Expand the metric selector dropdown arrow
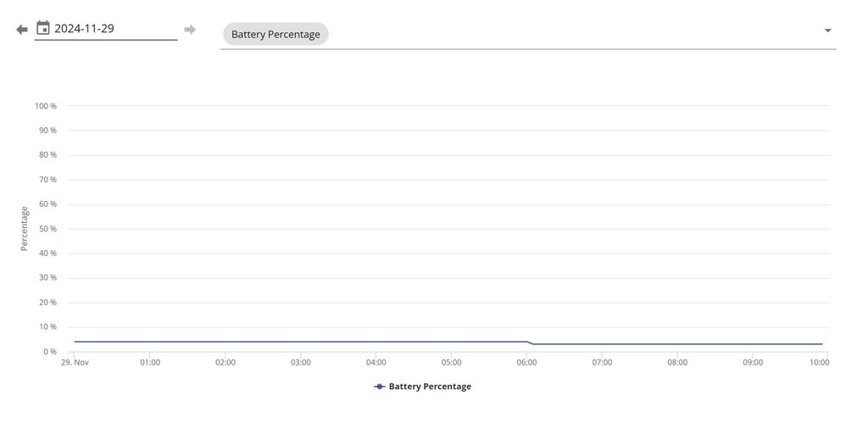This screenshot has height=429, width=868. pyautogui.click(x=827, y=31)
